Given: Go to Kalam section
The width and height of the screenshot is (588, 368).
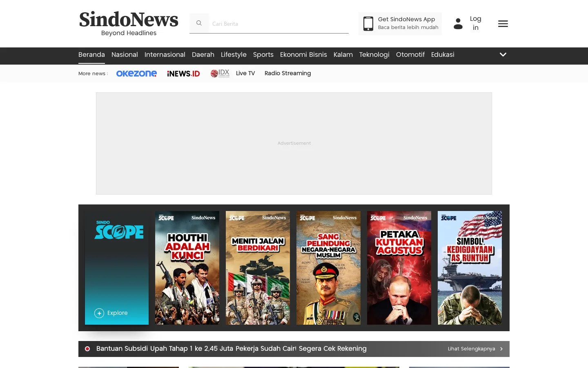Looking at the screenshot, I should [343, 55].
